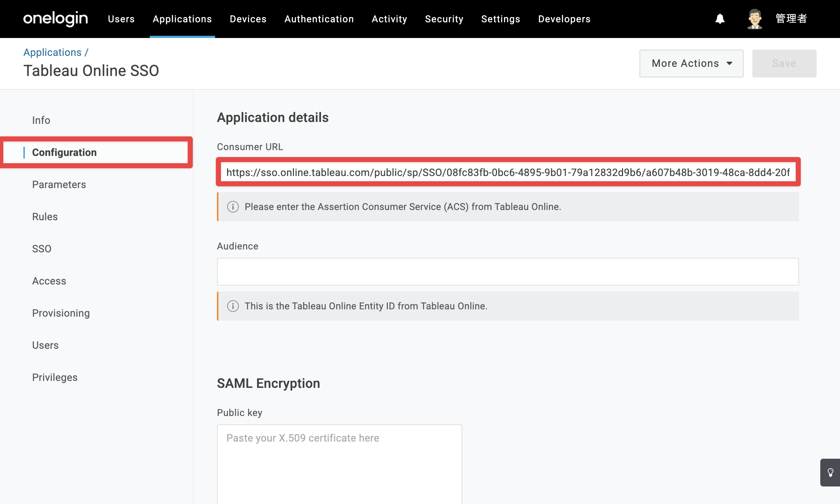Click the lightbulb help icon
Screen dimensions: 840x504
[x=831, y=473]
